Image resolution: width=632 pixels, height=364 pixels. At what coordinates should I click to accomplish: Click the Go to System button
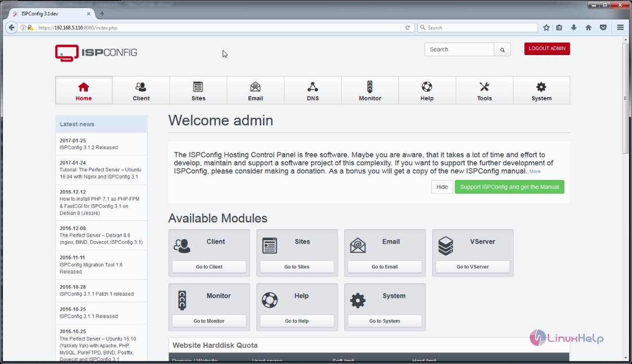pos(385,321)
